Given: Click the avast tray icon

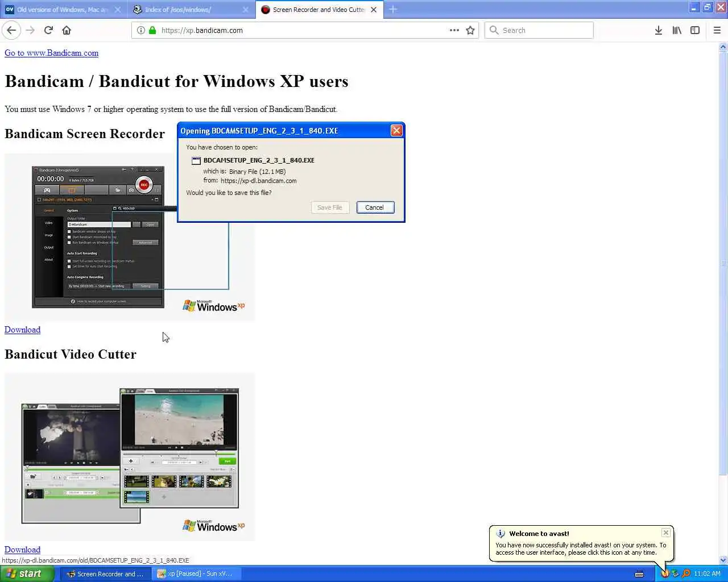Looking at the screenshot, I should pos(664,573).
